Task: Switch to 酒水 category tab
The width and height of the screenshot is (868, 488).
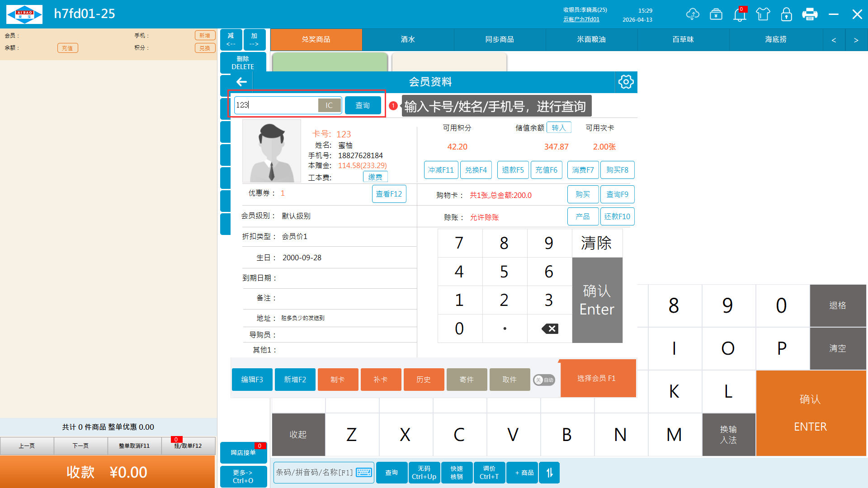Action: click(408, 40)
